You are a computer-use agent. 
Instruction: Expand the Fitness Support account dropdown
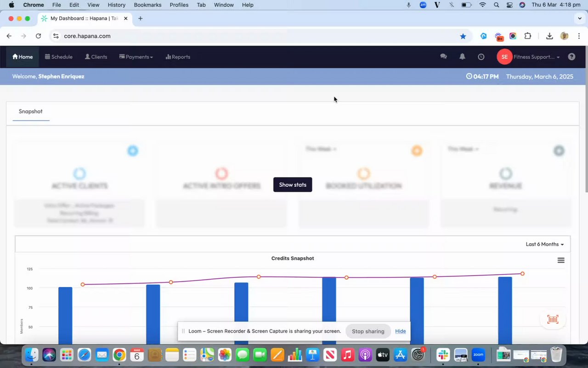point(537,57)
